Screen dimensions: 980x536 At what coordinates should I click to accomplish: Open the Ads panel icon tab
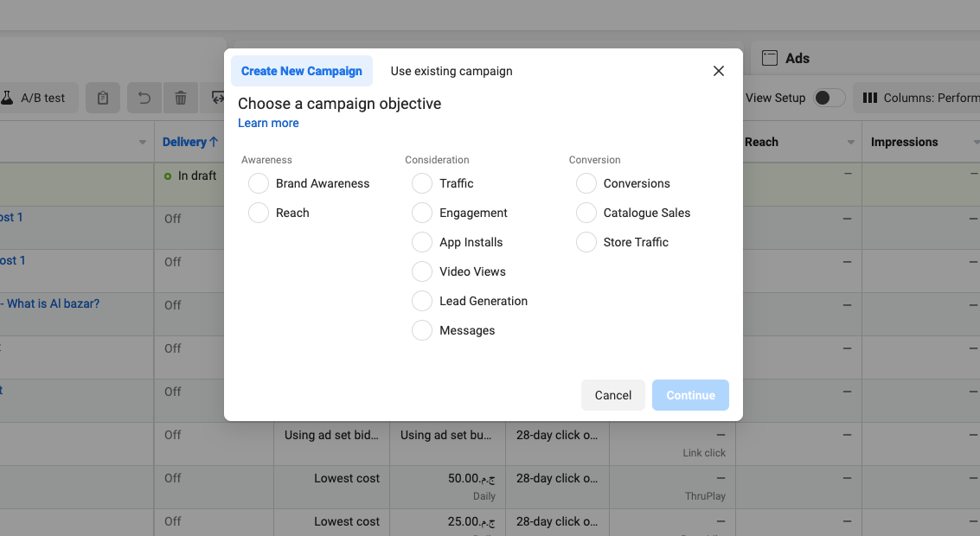pyautogui.click(x=769, y=58)
